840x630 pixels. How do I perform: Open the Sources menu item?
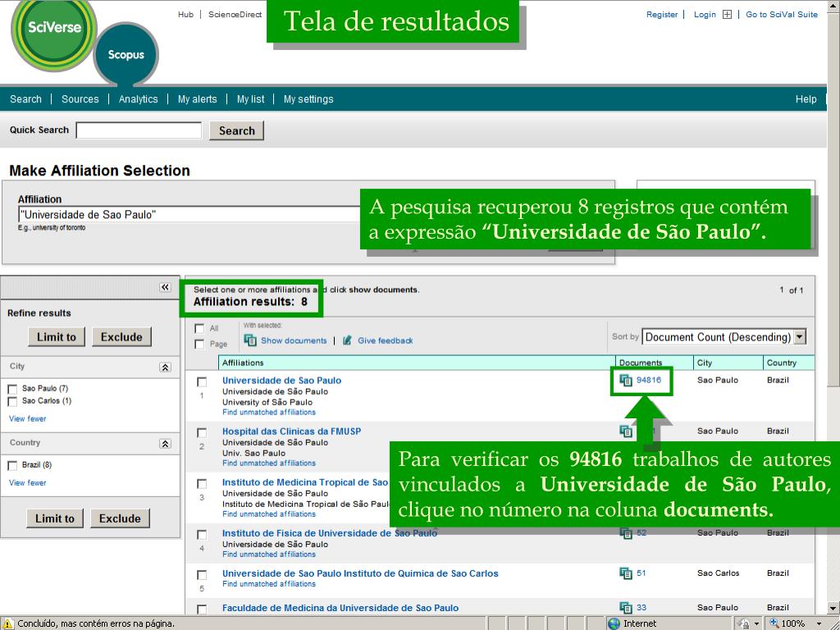(80, 99)
